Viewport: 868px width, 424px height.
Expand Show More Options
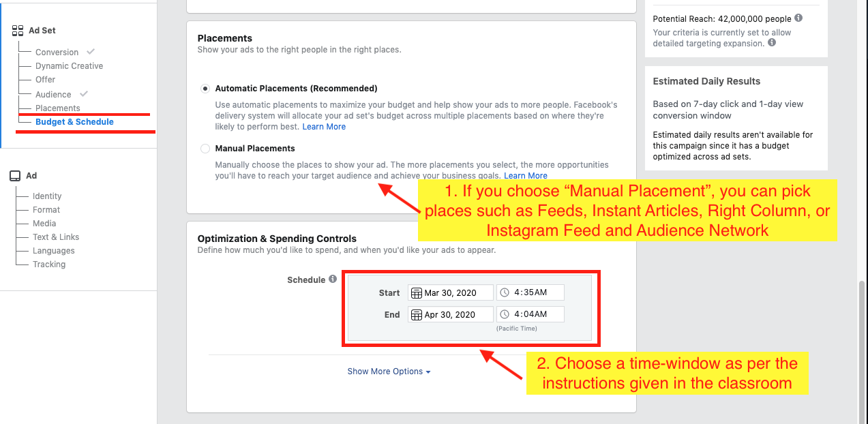tap(389, 372)
